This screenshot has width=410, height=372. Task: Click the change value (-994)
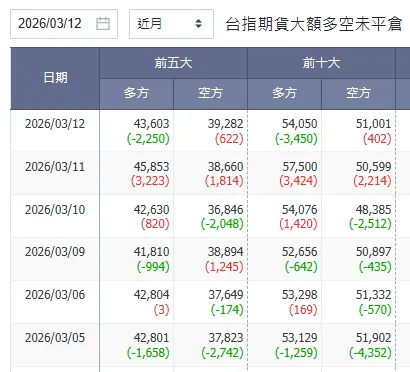[x=153, y=267]
